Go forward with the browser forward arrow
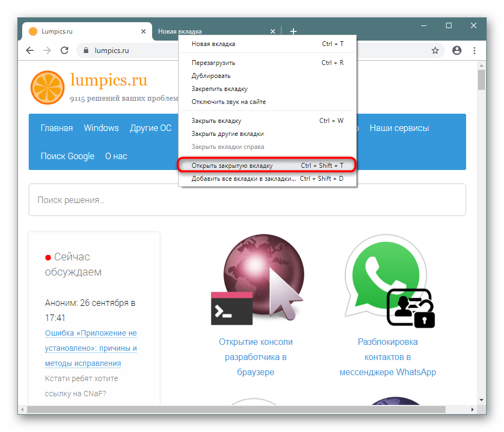Screen dimensions: 504x432 pos(47,50)
